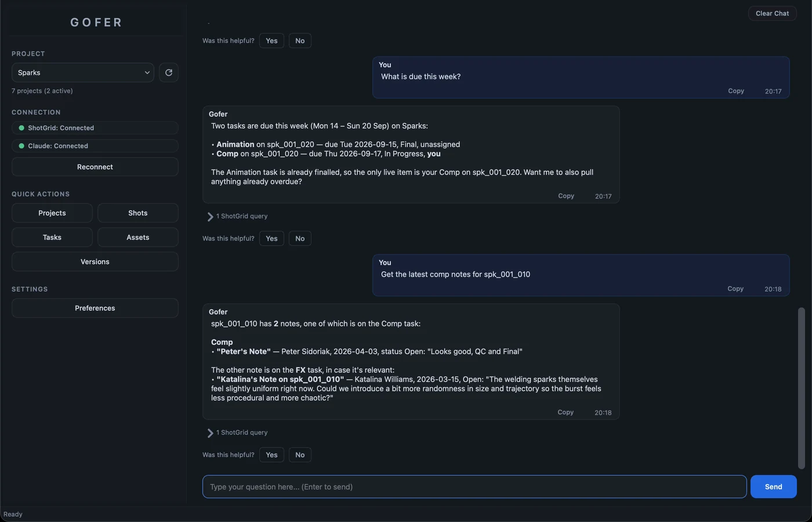Open the Projects quick action

coord(52,213)
